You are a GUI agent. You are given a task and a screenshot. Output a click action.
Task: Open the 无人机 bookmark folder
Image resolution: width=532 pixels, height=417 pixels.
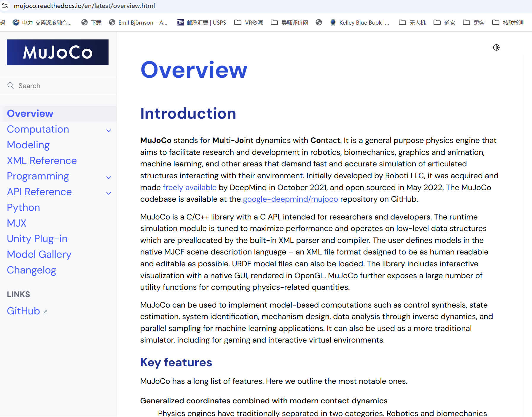pos(412,23)
